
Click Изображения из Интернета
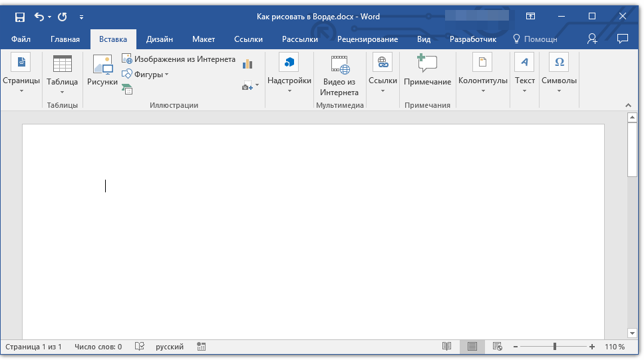point(178,59)
